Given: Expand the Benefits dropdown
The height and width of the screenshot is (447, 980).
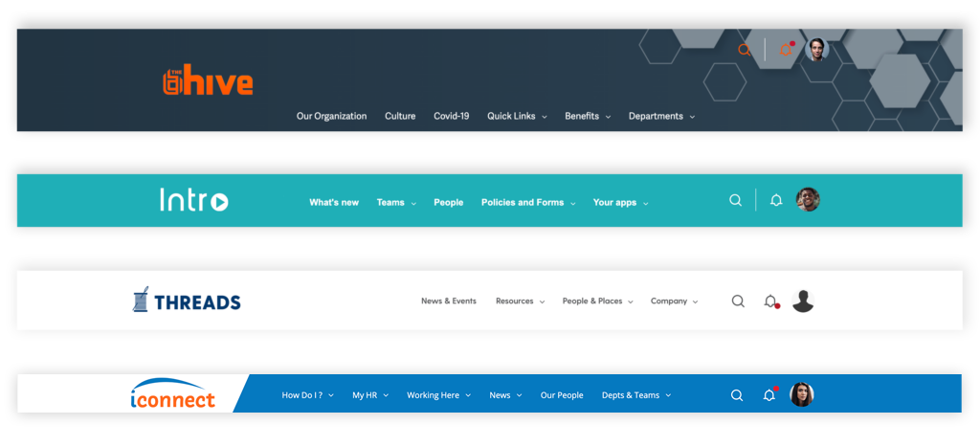Looking at the screenshot, I should pos(588,116).
